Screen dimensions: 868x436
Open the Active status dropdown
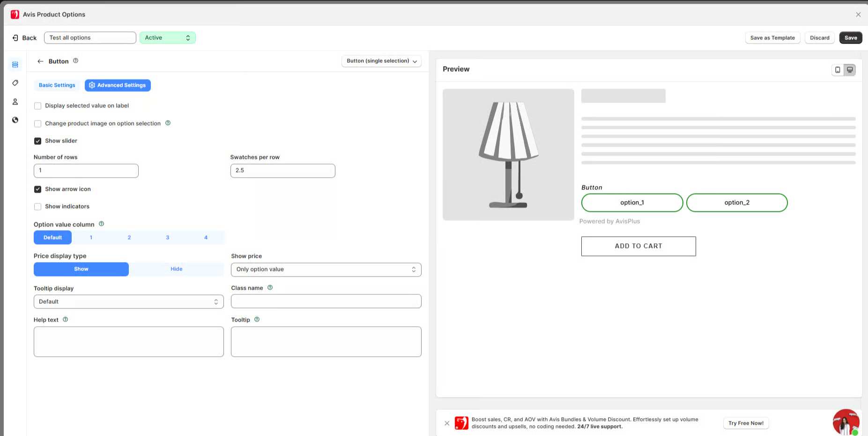167,38
